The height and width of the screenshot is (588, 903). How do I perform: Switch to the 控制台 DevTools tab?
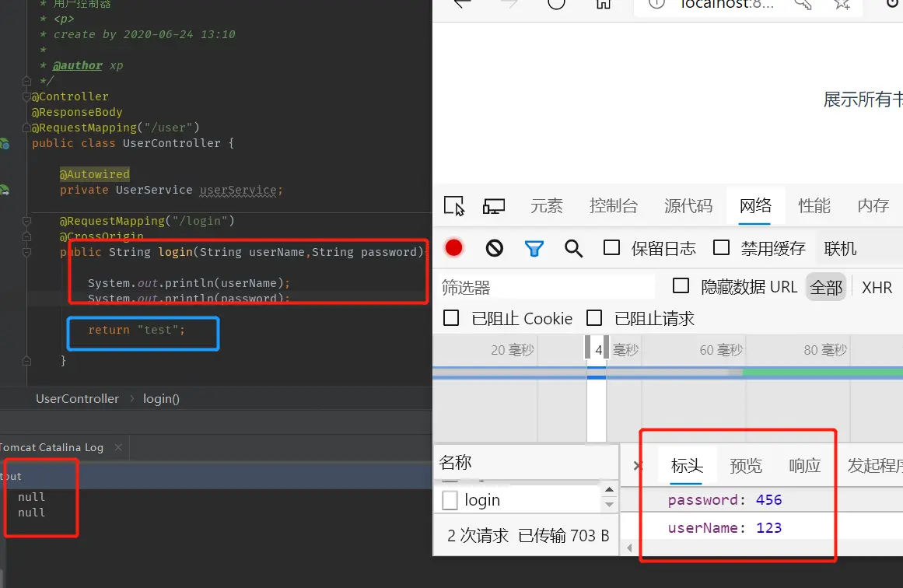click(x=614, y=205)
